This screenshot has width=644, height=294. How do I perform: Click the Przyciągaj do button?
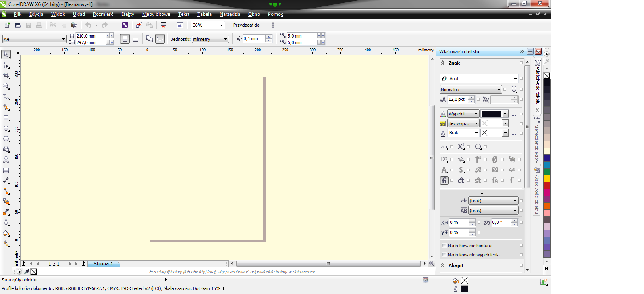point(246,25)
